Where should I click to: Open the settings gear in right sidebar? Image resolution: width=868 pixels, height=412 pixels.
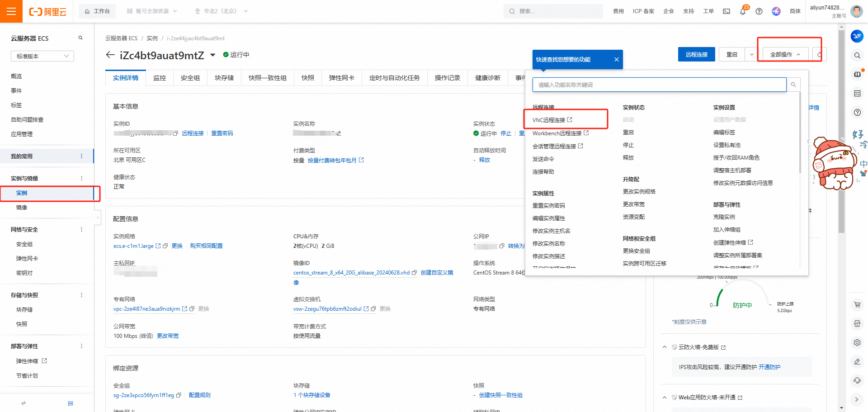857,343
